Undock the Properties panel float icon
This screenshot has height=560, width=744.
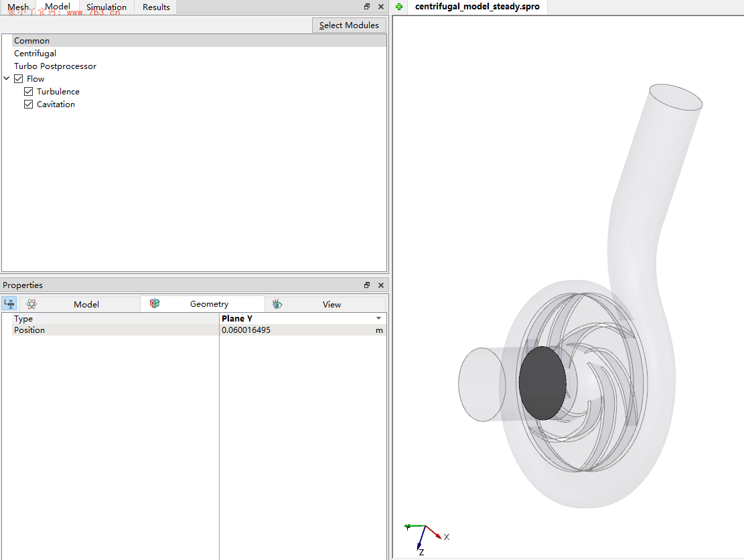pyautogui.click(x=367, y=285)
